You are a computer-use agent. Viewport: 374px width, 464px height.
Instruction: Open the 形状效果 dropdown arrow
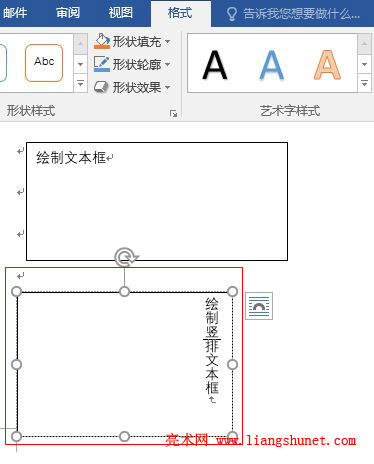[x=168, y=87]
